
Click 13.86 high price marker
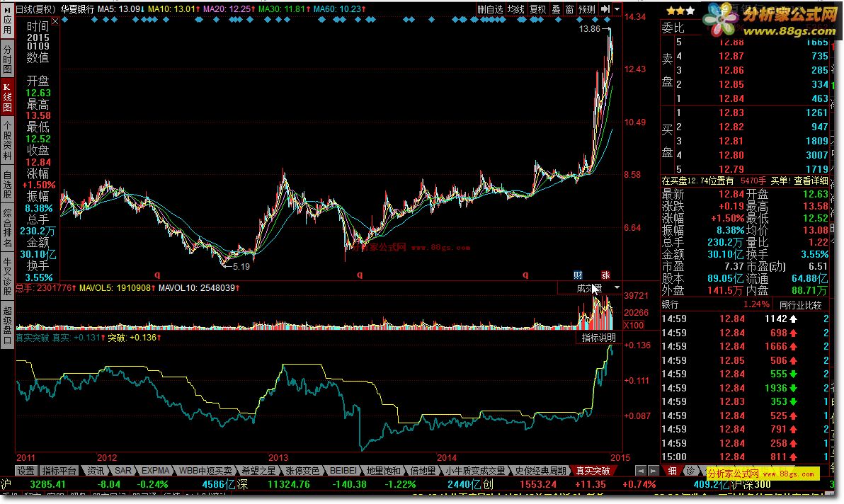click(589, 29)
